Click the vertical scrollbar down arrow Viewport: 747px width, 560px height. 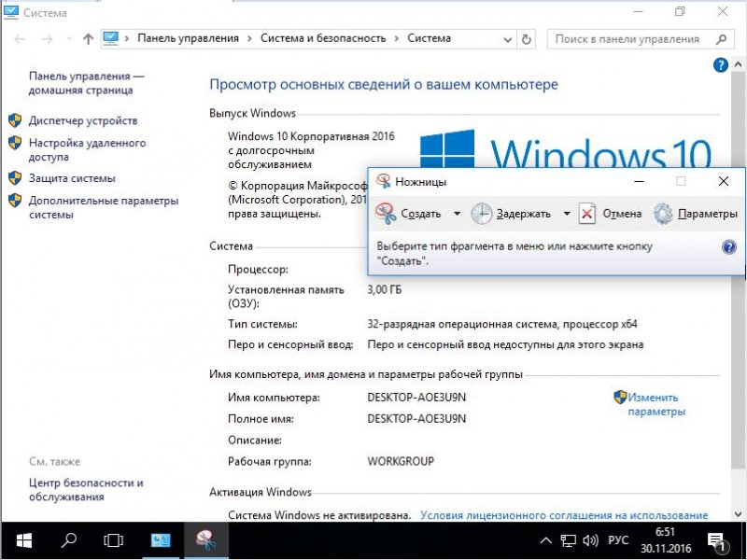[738, 514]
